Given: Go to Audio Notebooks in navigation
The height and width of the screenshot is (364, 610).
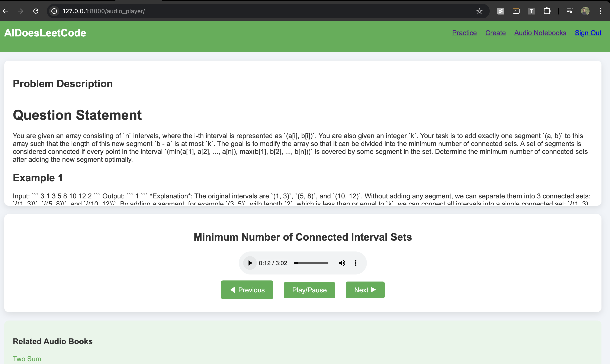Looking at the screenshot, I should pos(540,33).
